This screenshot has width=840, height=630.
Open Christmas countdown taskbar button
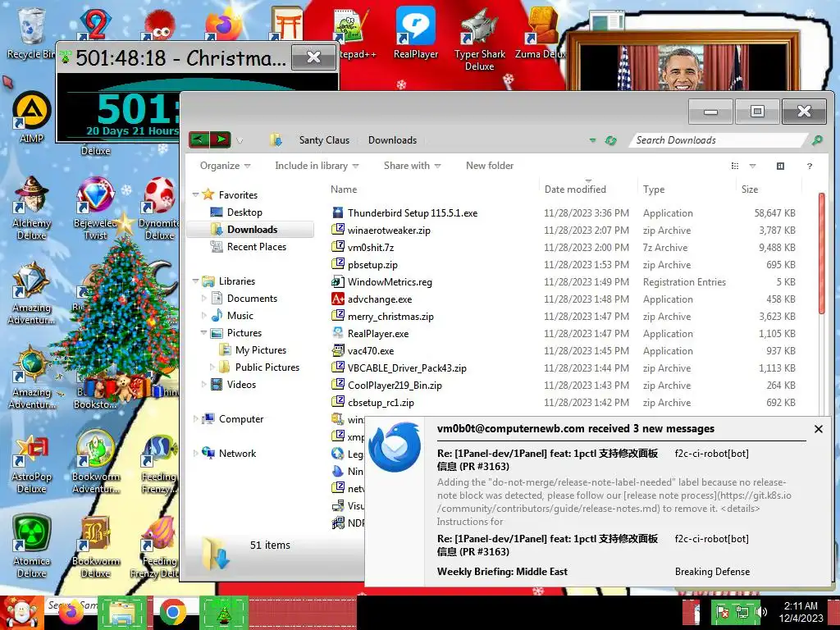(224, 612)
